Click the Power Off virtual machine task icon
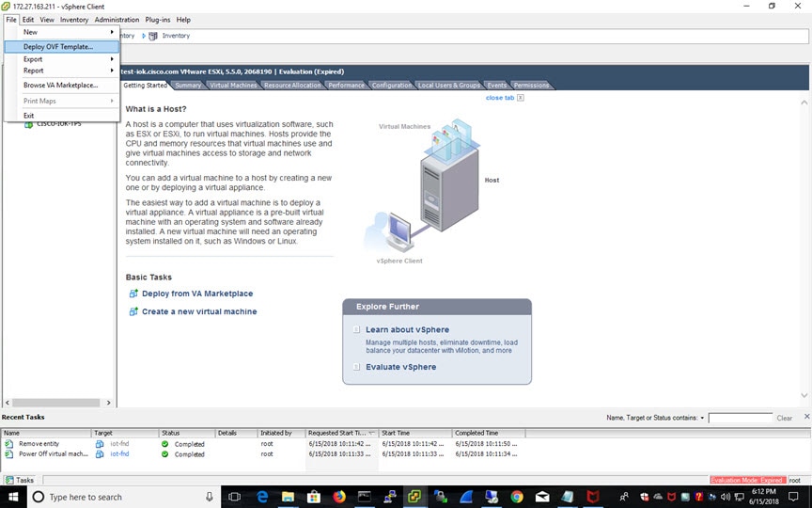This screenshot has width=812, height=508. (x=8, y=454)
